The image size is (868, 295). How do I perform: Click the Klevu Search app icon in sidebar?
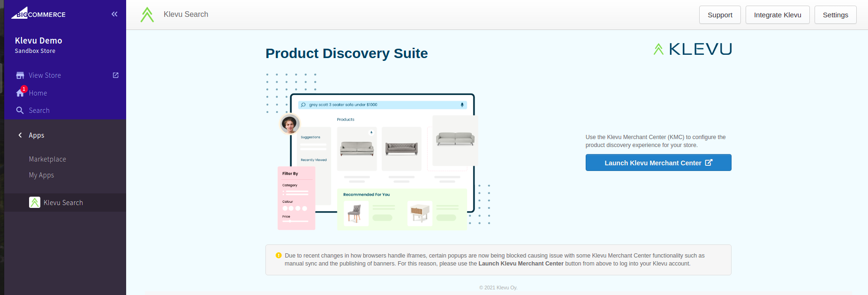click(35, 202)
